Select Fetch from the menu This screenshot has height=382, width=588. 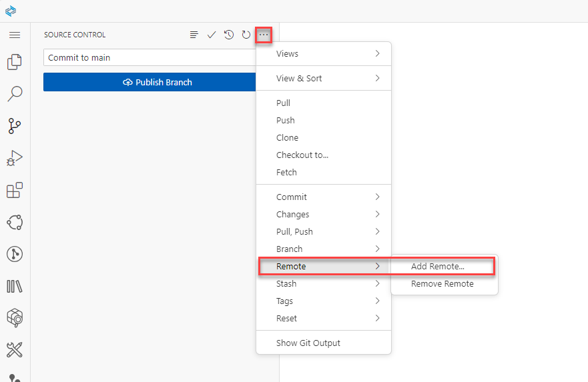(324, 172)
